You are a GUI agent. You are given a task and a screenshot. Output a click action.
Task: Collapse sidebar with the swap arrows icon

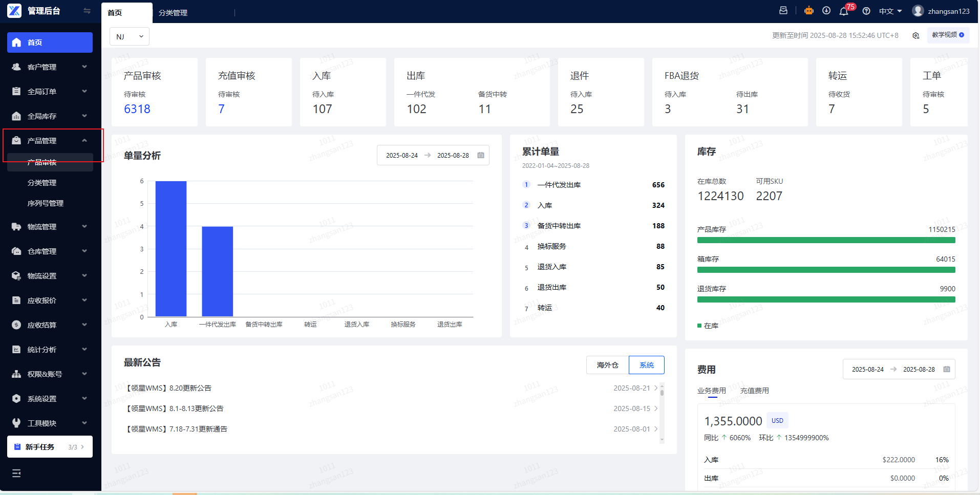[x=87, y=11]
